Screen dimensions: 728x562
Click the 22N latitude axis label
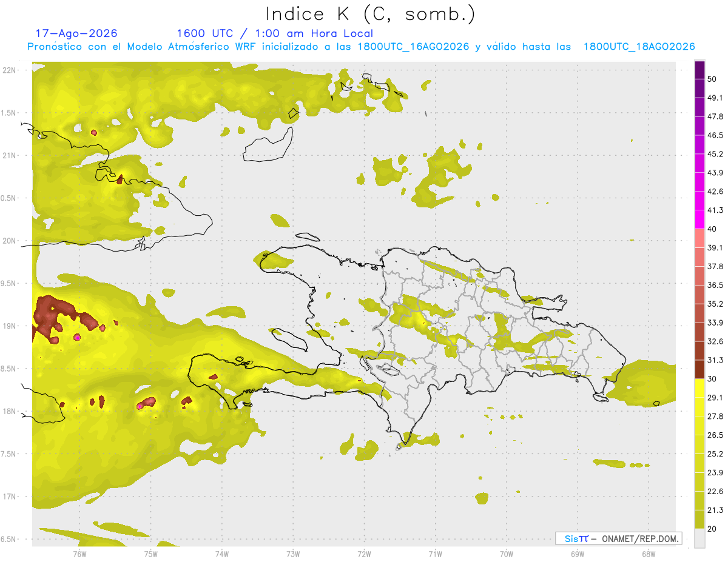[x=10, y=70]
